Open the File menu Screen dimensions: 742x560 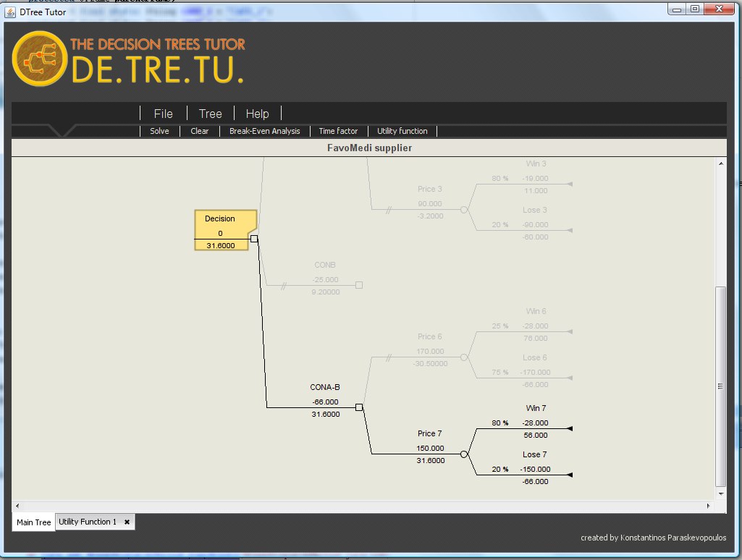163,114
